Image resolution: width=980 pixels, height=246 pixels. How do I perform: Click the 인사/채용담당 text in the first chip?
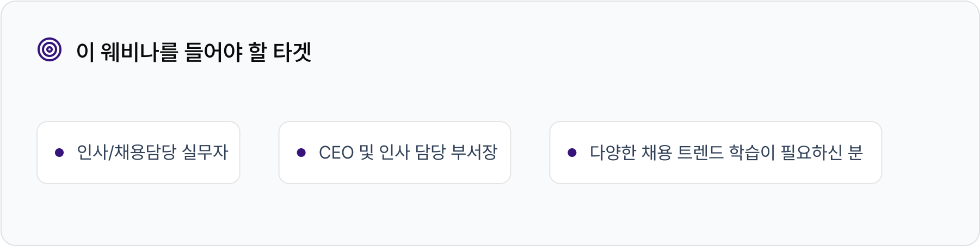pyautogui.click(x=127, y=153)
